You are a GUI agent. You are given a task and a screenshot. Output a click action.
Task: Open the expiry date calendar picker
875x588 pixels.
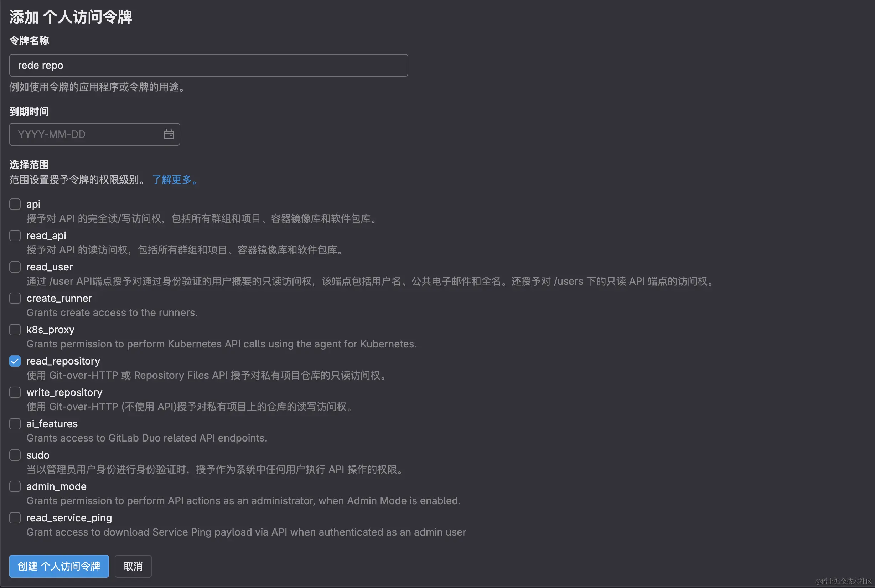point(169,134)
